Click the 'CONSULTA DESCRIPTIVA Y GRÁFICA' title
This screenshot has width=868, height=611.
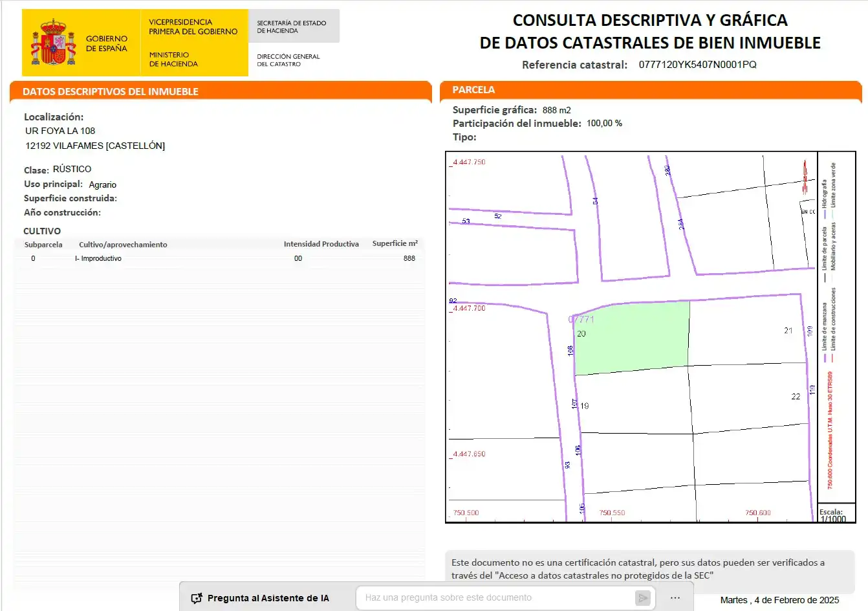(x=650, y=20)
